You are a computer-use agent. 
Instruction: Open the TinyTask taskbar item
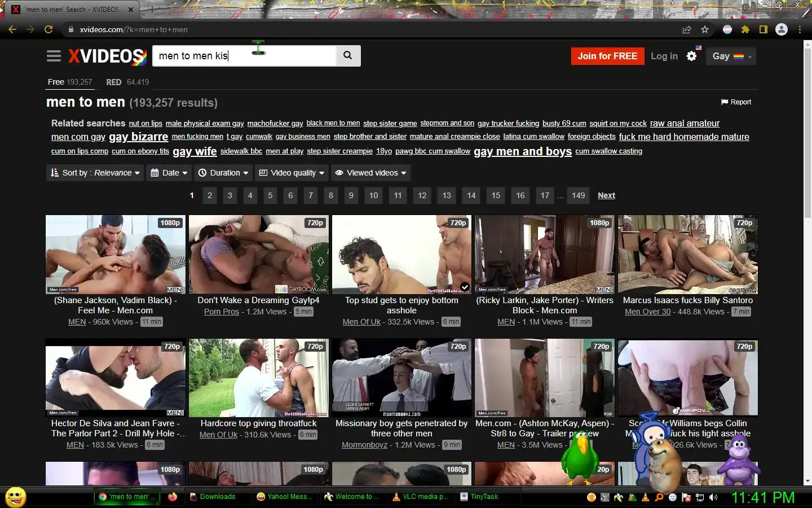pos(488,497)
